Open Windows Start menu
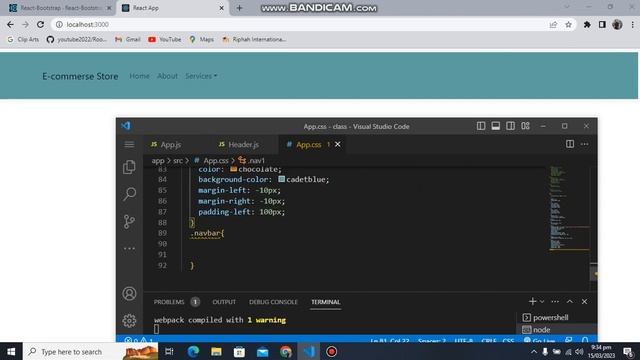 (11, 351)
